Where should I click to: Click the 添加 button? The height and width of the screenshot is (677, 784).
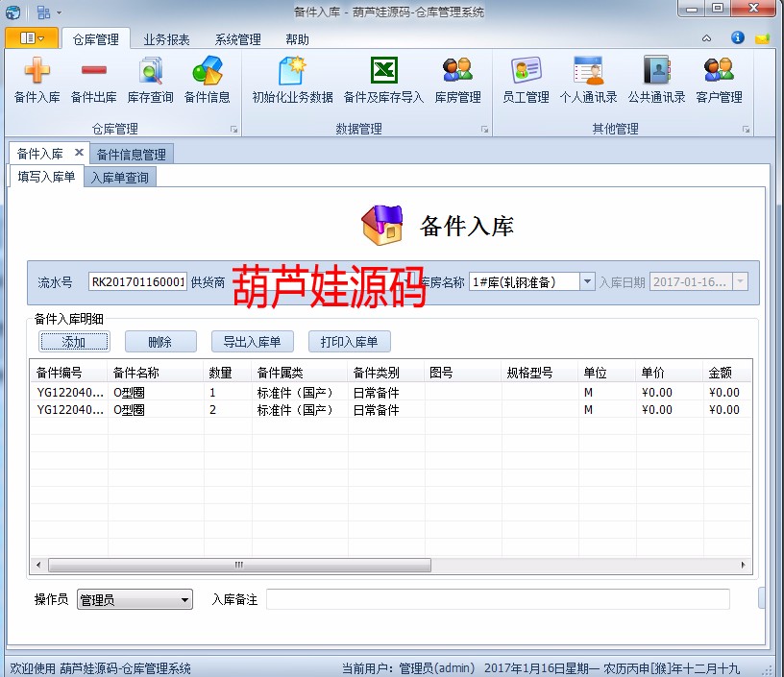pyautogui.click(x=74, y=342)
